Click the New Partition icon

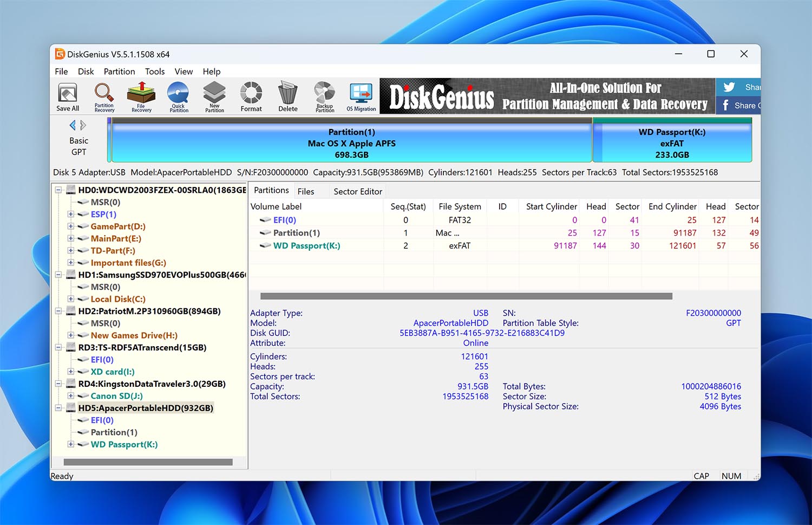(x=214, y=96)
